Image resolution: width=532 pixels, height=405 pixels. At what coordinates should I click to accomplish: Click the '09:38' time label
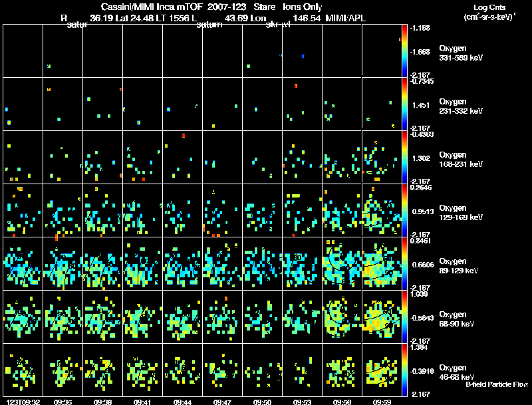[x=102, y=402]
